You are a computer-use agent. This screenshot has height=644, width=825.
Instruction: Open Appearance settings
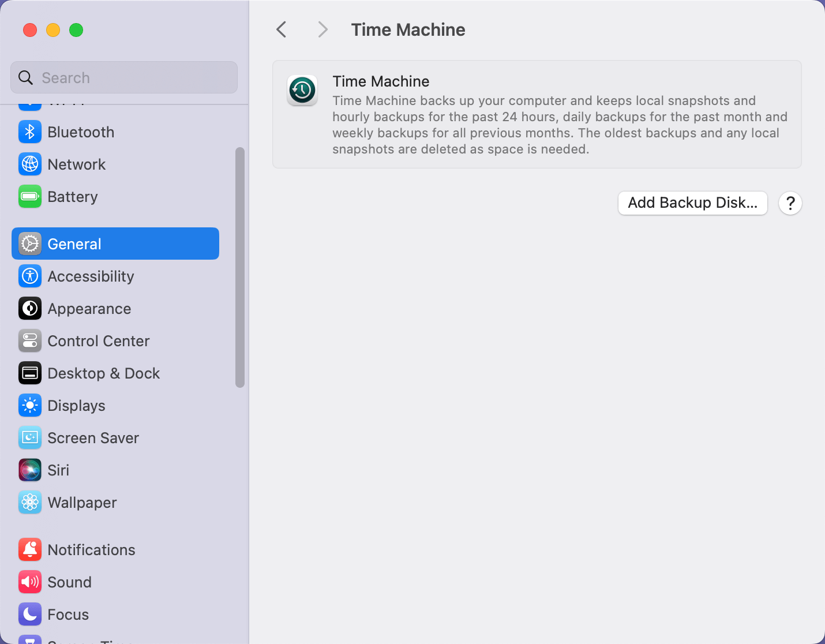coord(30,308)
